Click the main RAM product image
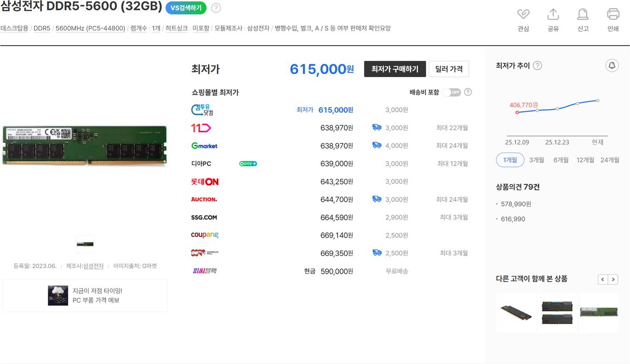The image size is (630, 364). pos(85,145)
